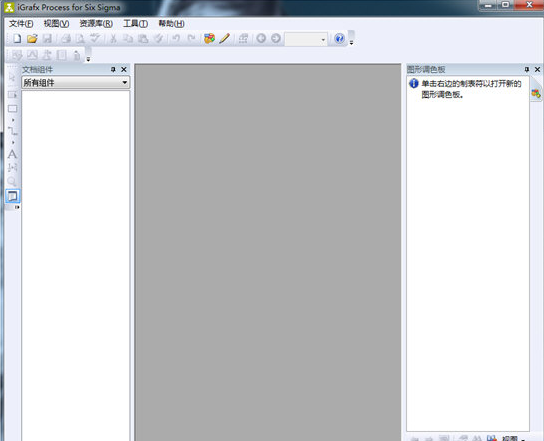The image size is (544, 441).
Task: Click the blue Help question mark icon
Action: click(x=339, y=39)
